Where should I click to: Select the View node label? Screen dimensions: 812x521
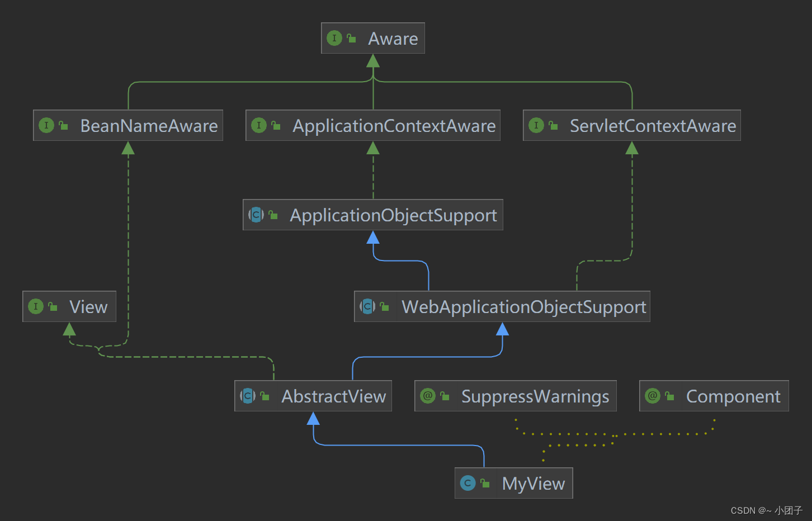pyautogui.click(x=88, y=307)
